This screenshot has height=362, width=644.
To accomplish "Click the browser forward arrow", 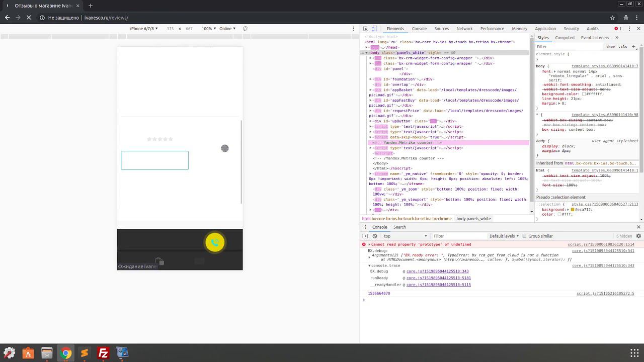I will (18, 18).
